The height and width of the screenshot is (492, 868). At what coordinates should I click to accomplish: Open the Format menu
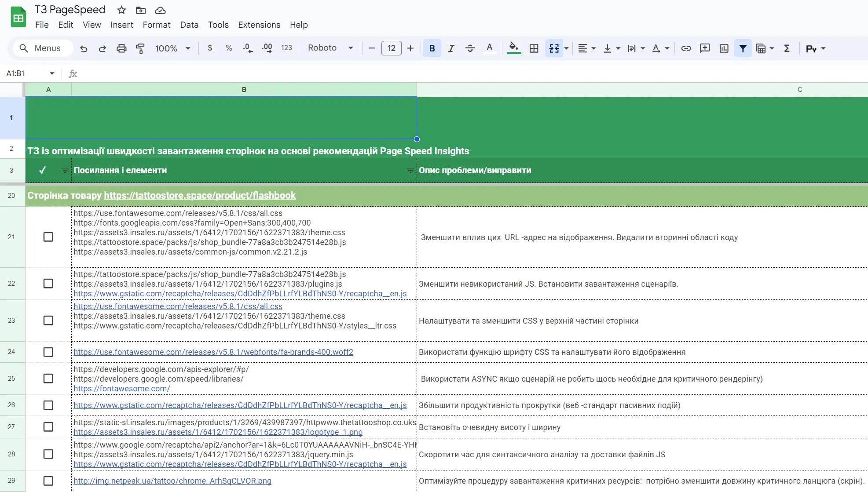pos(156,25)
